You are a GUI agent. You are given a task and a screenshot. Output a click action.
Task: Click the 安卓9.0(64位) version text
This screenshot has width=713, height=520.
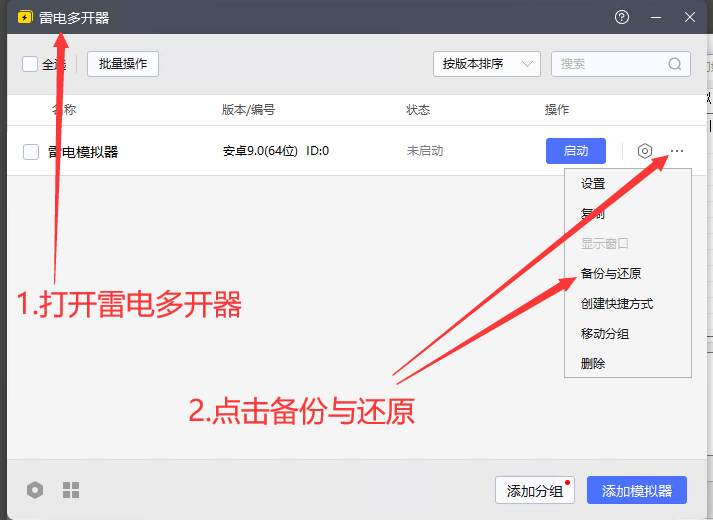pyautogui.click(x=260, y=151)
